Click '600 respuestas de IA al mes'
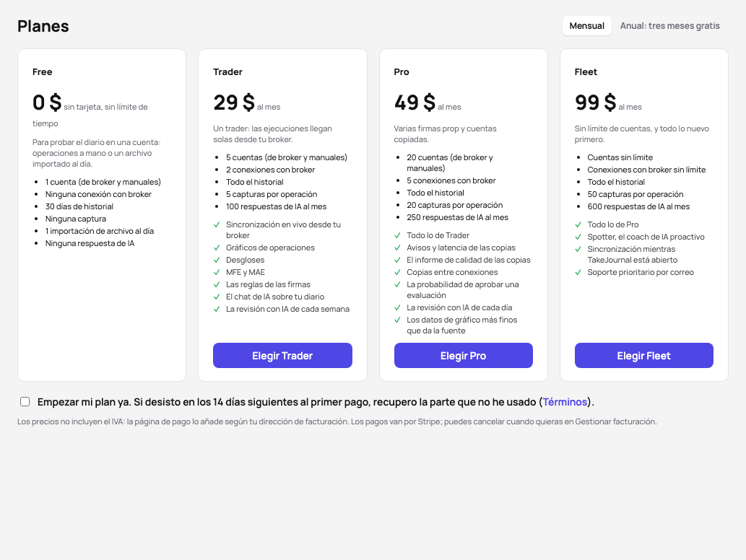Screen dimensions: 746x560 pyautogui.click(x=638, y=207)
